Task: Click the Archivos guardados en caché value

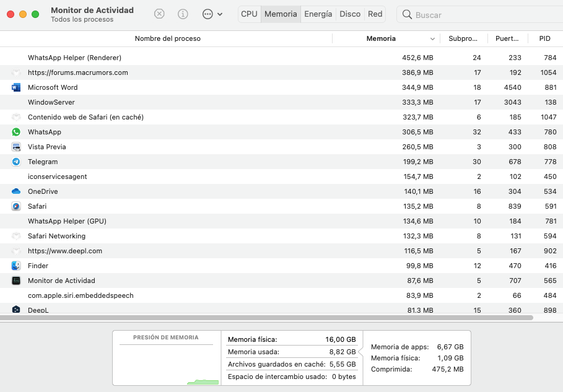Action: (343, 364)
